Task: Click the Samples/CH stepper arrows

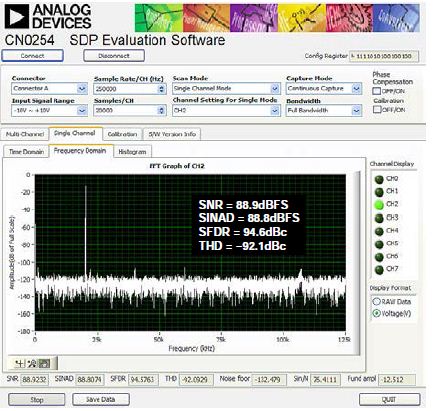Action: coord(162,110)
